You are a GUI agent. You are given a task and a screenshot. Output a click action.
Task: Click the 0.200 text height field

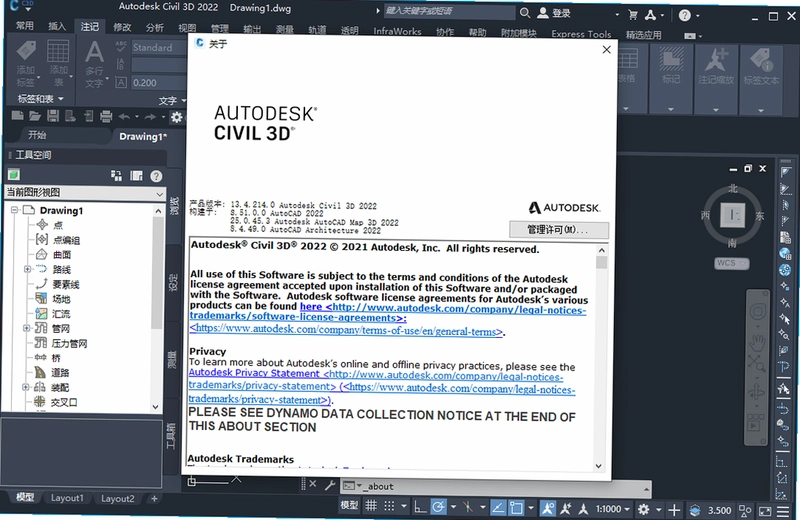click(159, 83)
